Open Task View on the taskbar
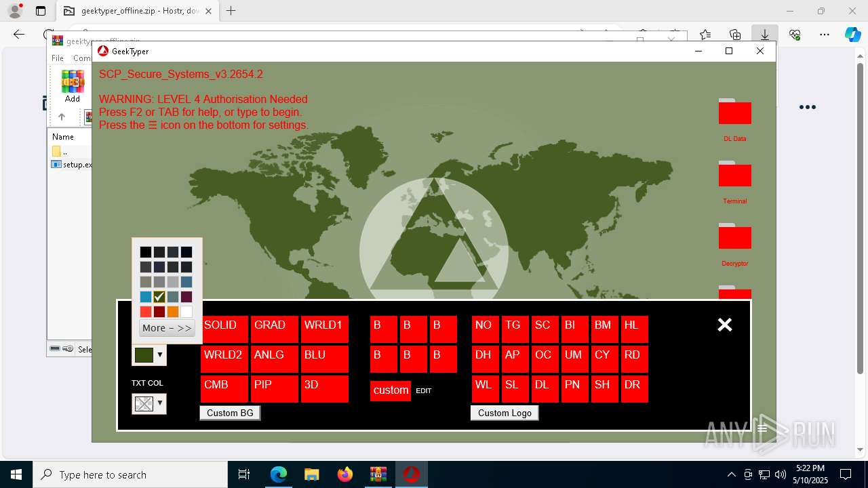Viewport: 868px width, 488px height. [244, 474]
